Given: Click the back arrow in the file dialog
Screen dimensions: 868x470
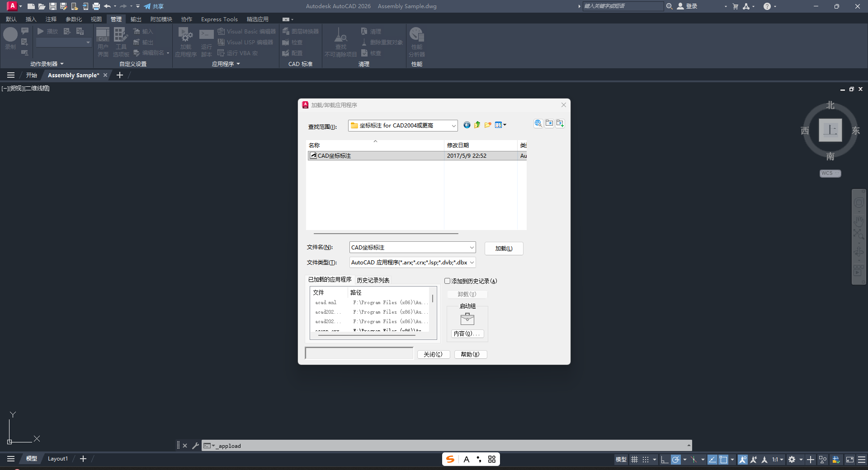Looking at the screenshot, I should 467,125.
